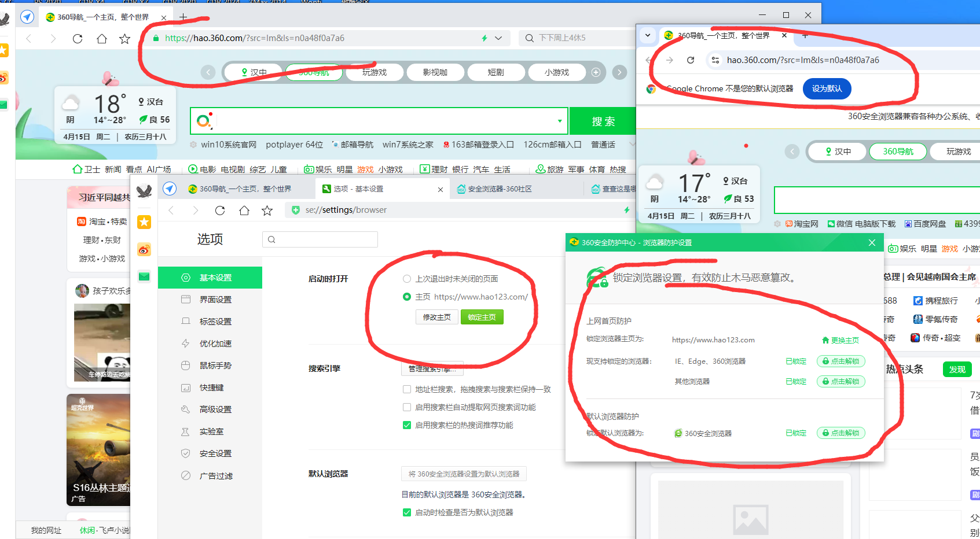
Task: Open green mail icon in settings window sidebar
Action: pyautogui.click(x=144, y=276)
